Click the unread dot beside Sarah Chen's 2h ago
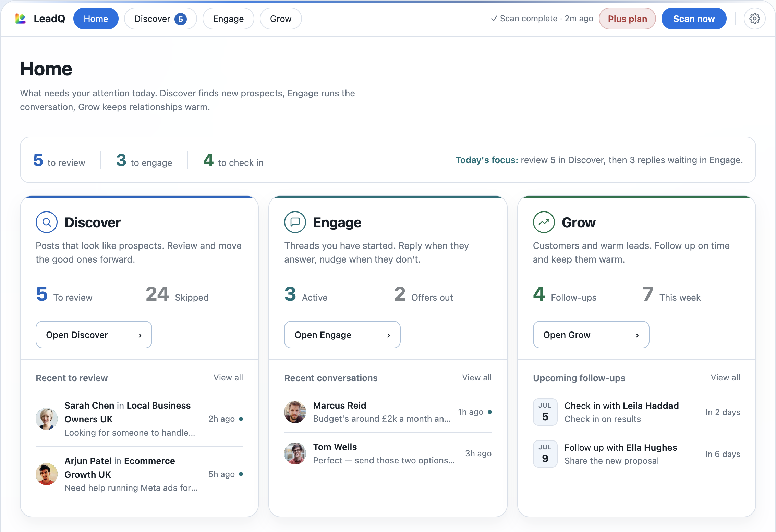776x532 pixels. [241, 419]
